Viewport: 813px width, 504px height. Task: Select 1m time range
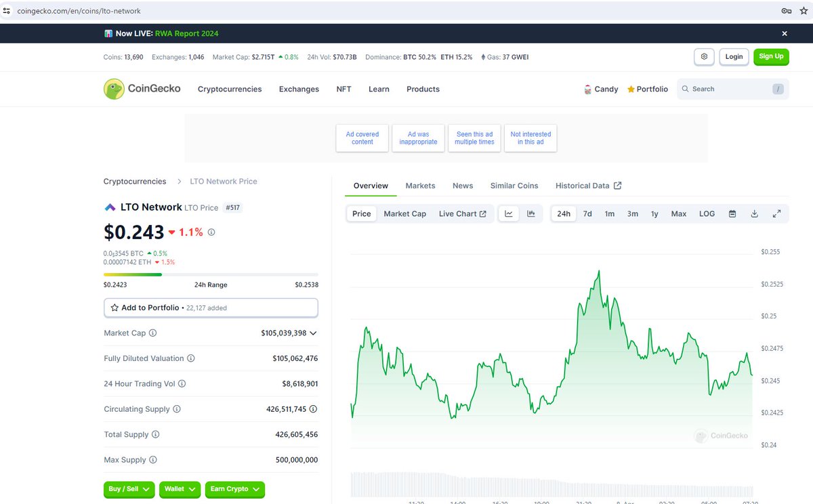[610, 213]
